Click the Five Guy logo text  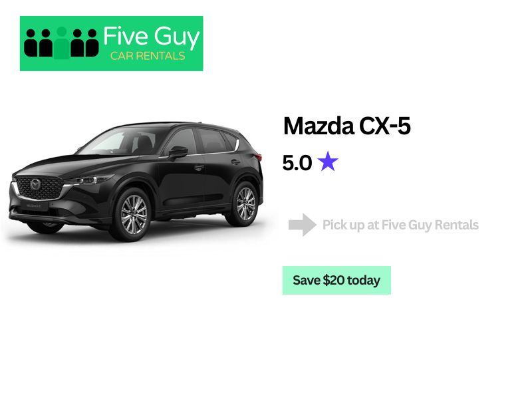pyautogui.click(x=152, y=37)
